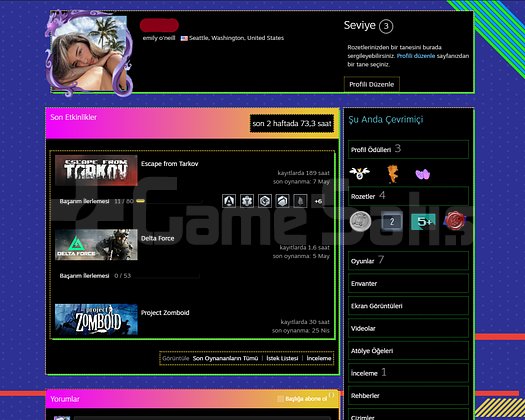Click the Project Zomboid game banner
This screenshot has width=525, height=420.
(96, 320)
